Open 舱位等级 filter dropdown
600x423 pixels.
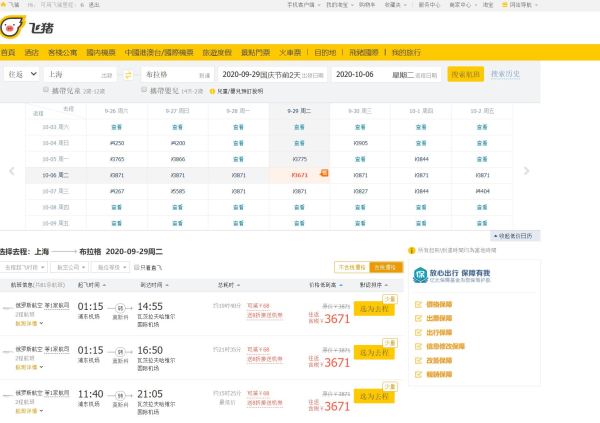pyautogui.click(x=111, y=267)
